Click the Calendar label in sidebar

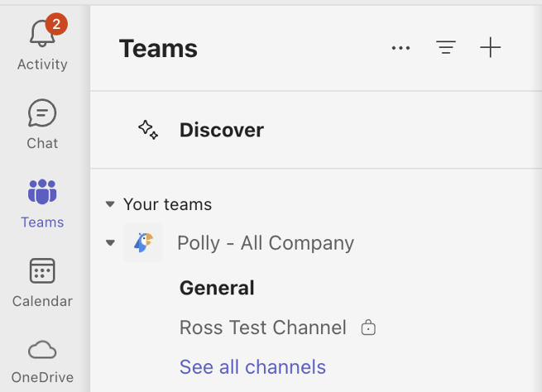pos(42,301)
